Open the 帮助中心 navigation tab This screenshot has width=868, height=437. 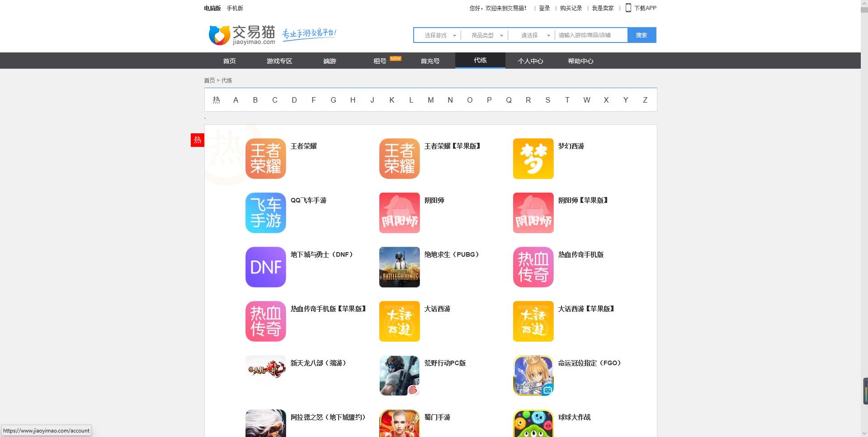pyautogui.click(x=580, y=61)
